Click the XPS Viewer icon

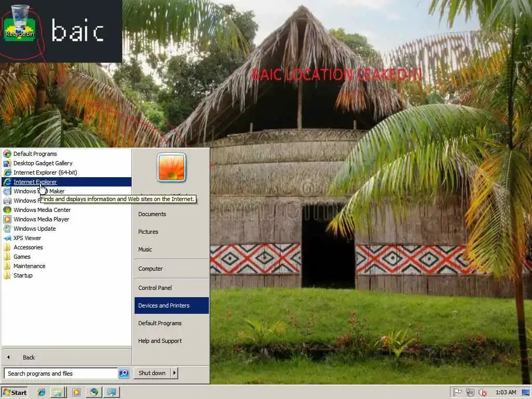(7, 238)
